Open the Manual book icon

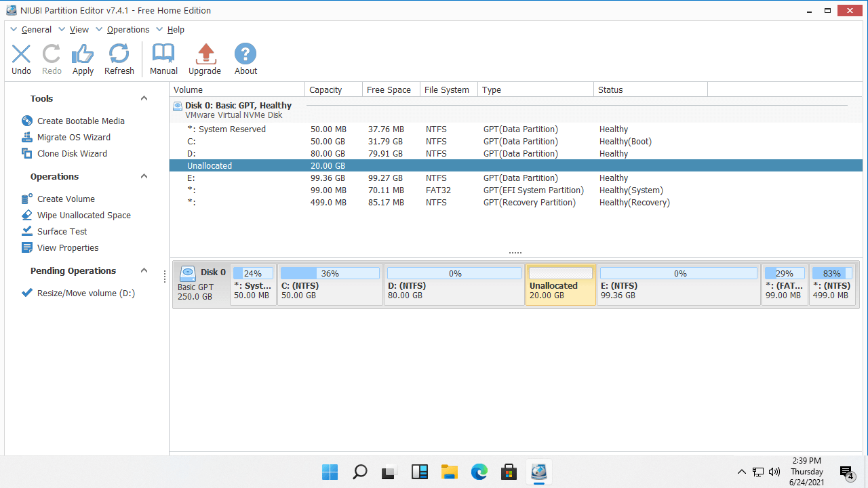click(x=163, y=55)
